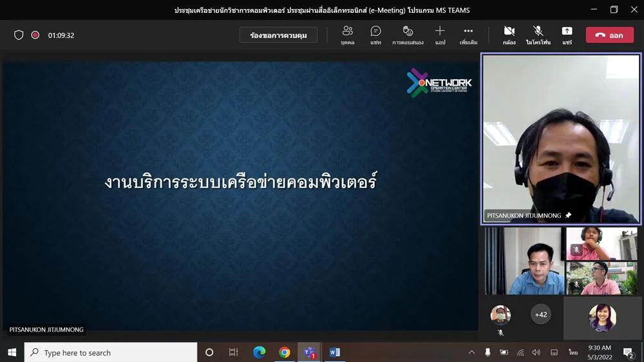644x362 pixels.
Task: Leave the meeting with red button
Action: (x=609, y=35)
